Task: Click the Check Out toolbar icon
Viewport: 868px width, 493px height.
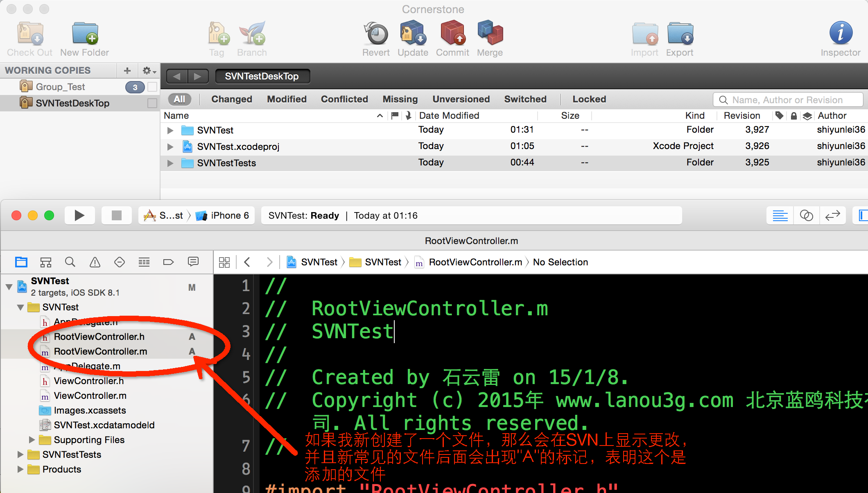Action: point(30,33)
